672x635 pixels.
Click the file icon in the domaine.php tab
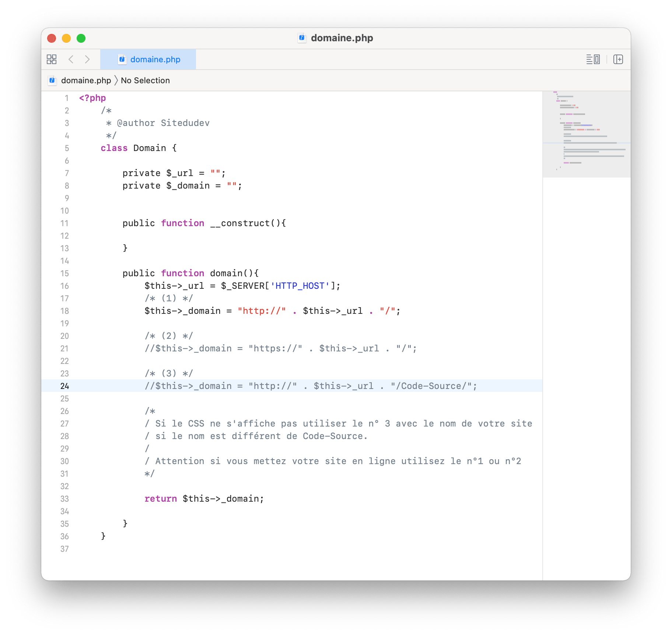(x=122, y=59)
